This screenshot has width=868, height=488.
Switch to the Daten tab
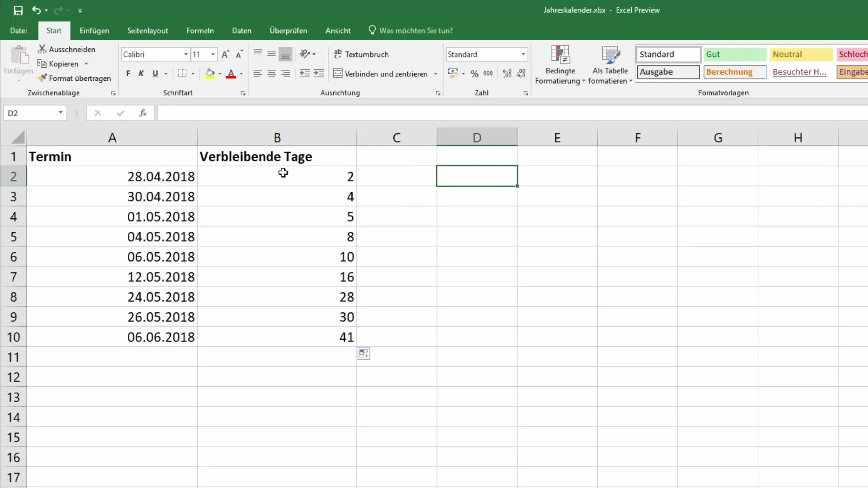[242, 31]
